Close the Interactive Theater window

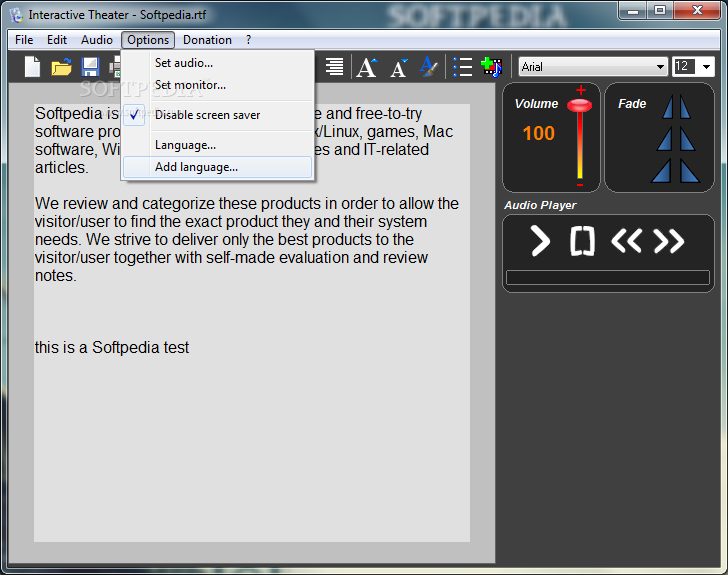click(x=697, y=10)
